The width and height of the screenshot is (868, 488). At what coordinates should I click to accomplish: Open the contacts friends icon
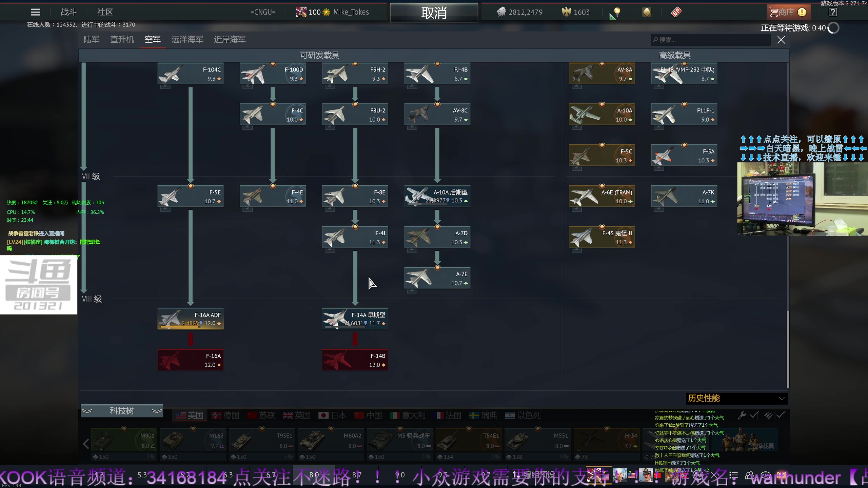coord(749,475)
